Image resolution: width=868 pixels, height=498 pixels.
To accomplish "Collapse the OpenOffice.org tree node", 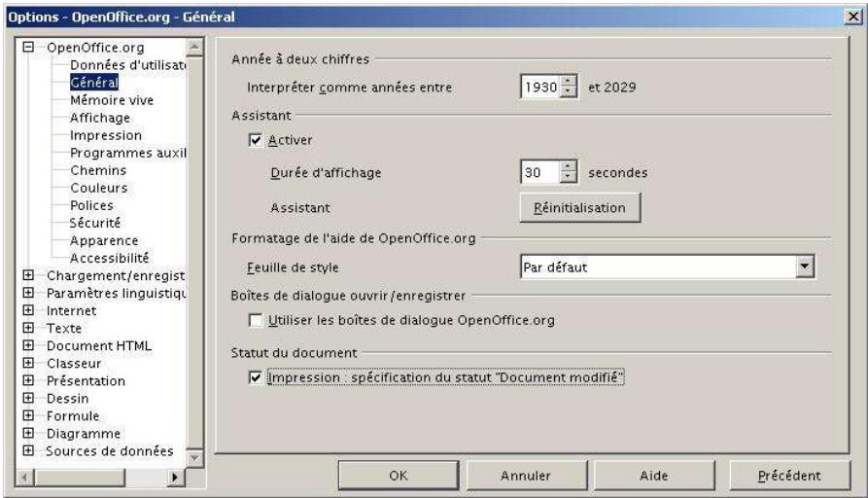I will coord(28,48).
